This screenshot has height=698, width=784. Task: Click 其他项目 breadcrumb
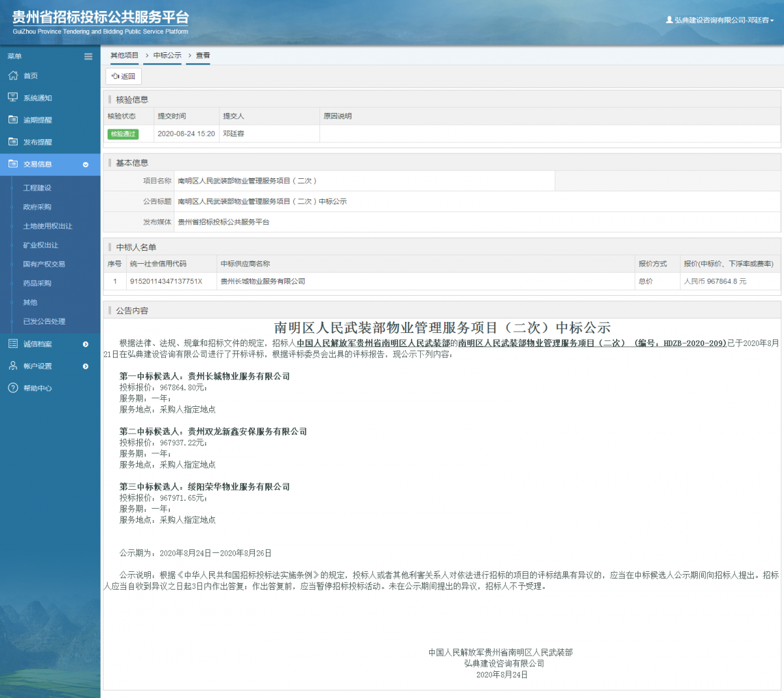[x=124, y=56]
